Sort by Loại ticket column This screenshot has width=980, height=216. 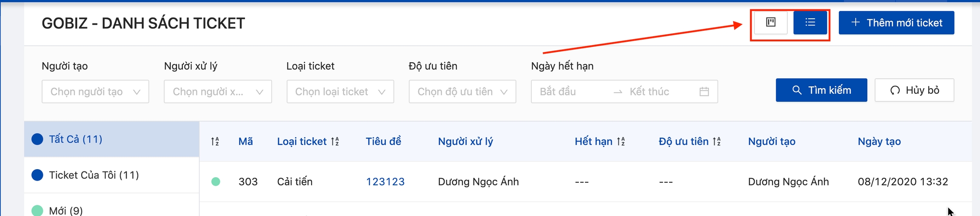[x=335, y=141]
